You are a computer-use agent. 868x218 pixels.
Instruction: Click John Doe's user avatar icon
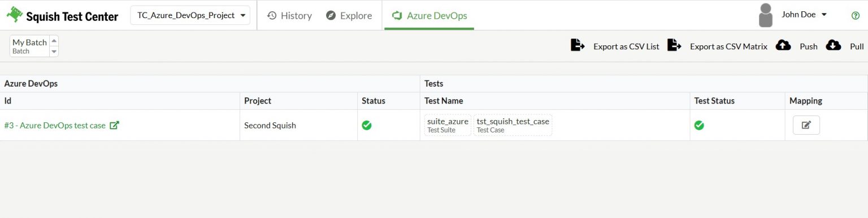pos(766,15)
